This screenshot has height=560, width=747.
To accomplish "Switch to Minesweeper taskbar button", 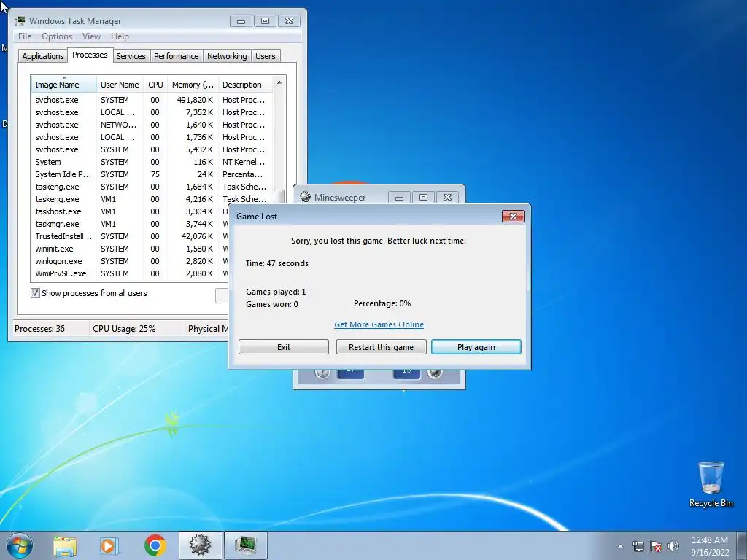I will point(200,545).
